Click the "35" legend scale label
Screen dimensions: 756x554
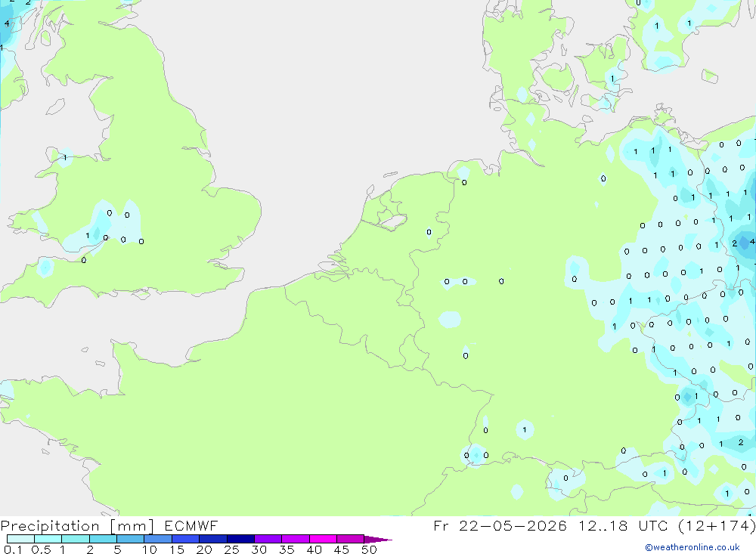(x=287, y=549)
